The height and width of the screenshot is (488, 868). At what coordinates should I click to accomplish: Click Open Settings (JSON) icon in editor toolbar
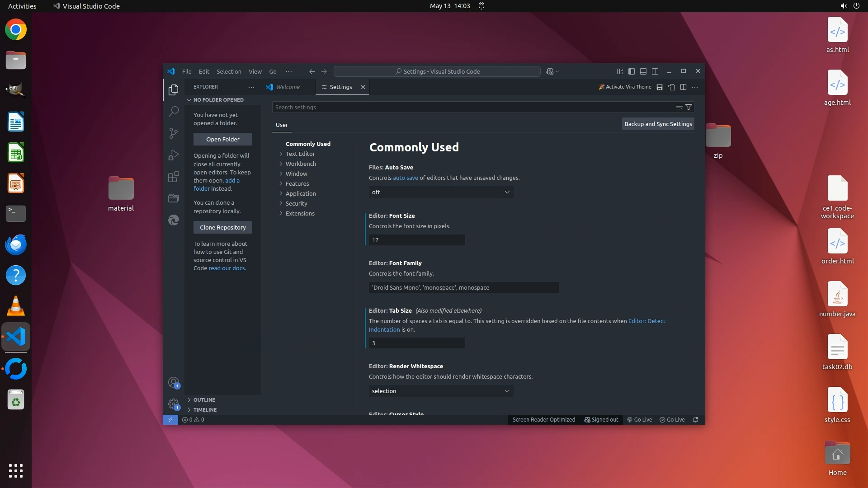(672, 87)
